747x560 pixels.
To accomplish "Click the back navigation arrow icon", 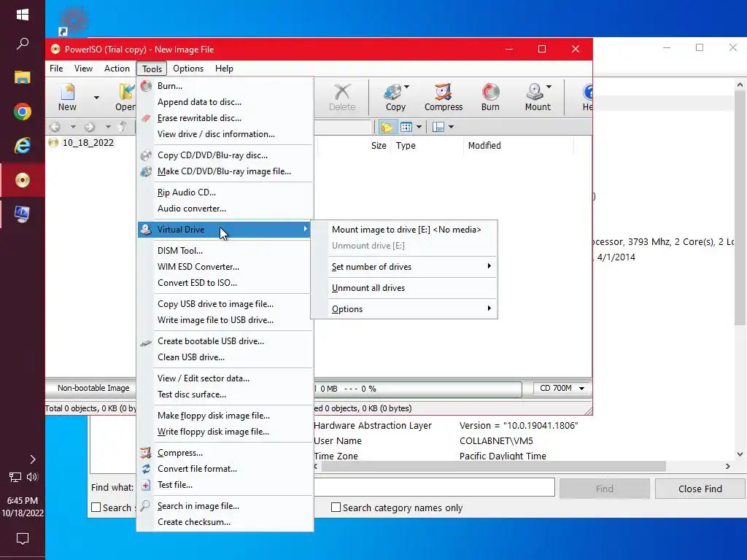I will click(55, 127).
